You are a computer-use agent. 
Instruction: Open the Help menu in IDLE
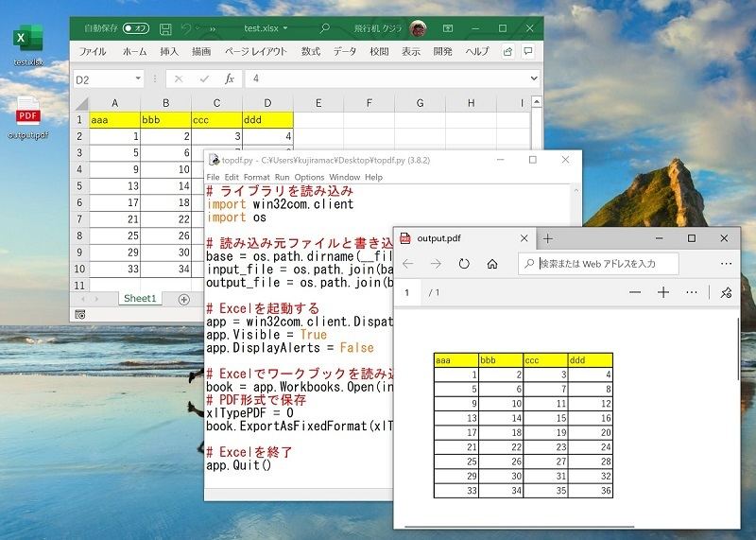[x=373, y=177]
